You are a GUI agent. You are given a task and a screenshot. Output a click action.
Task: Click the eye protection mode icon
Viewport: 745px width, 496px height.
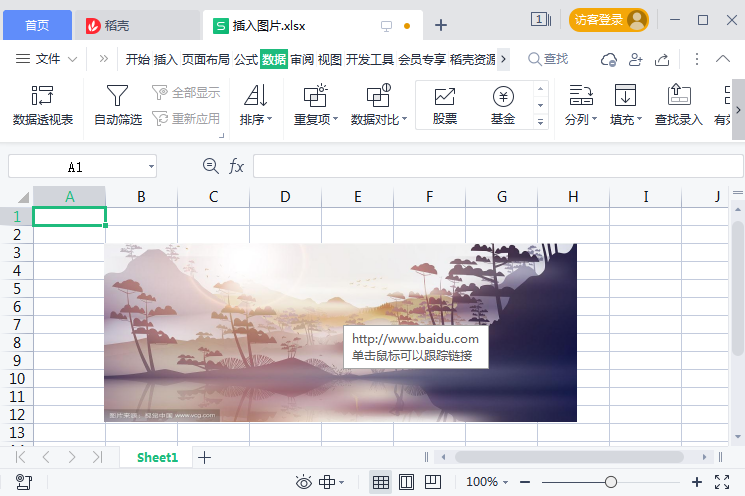pos(304,482)
